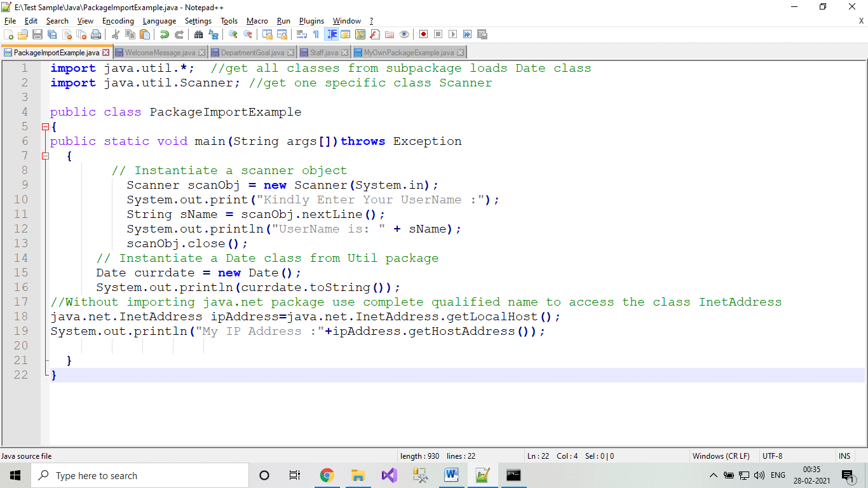Collapse the code block at line 5
This screenshot has width=868, height=488.
pos(44,126)
